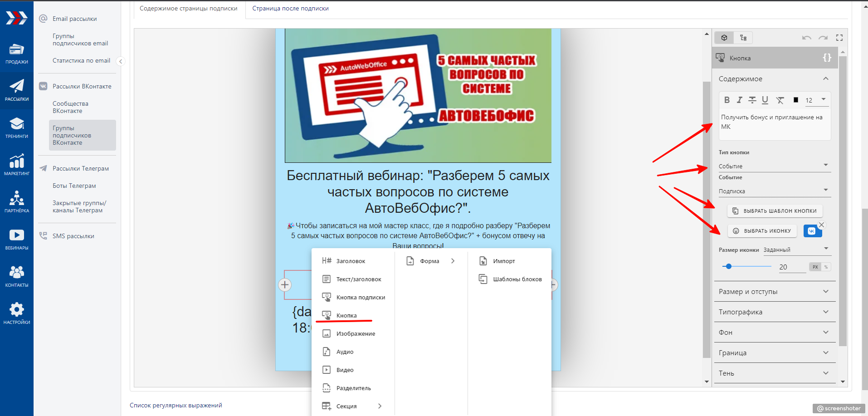This screenshot has height=416, width=868.
Task: Switch to Страница после подписки tab
Action: pos(290,9)
